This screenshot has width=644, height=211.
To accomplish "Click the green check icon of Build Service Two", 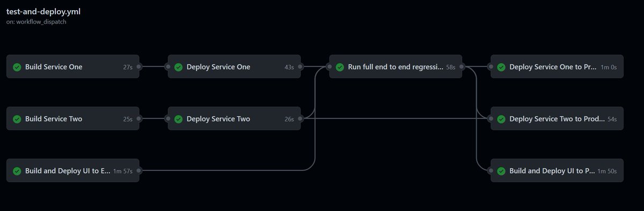I will click(x=17, y=119).
